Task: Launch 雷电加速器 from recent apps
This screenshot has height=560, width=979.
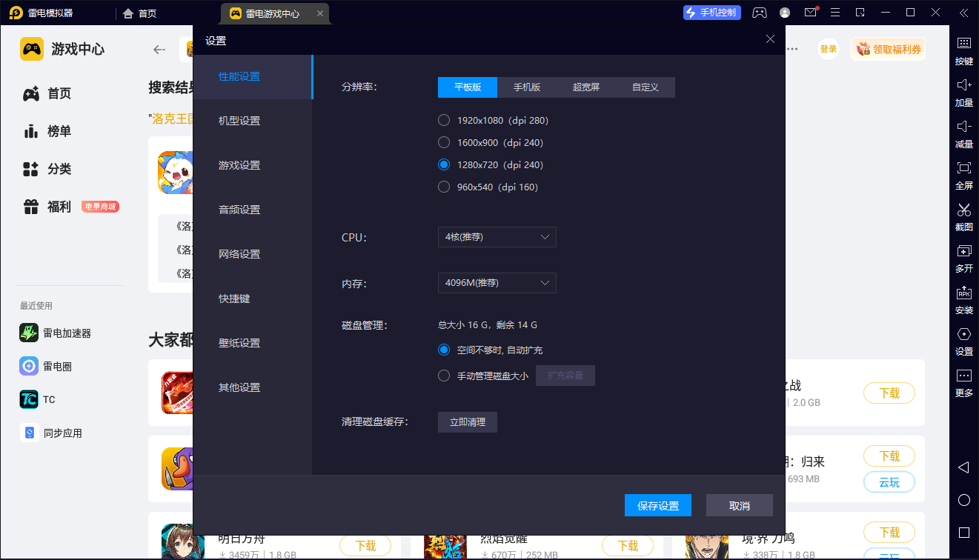Action: click(x=56, y=333)
